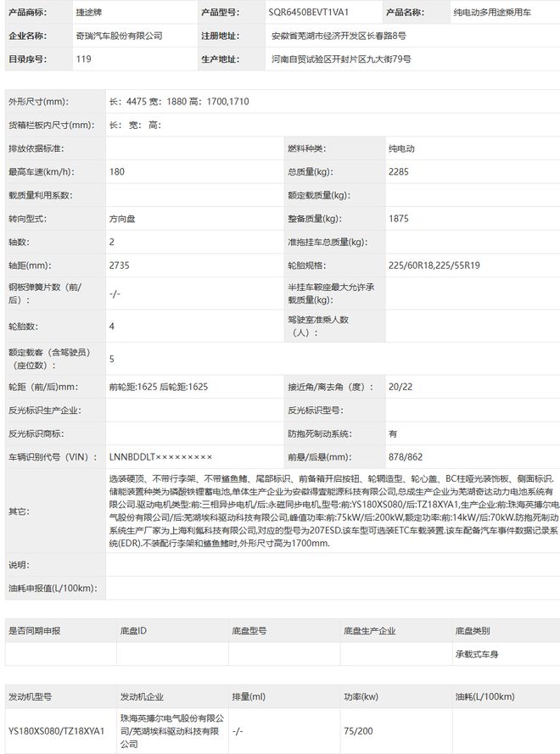
Task: Select production address 河南自贸试验区开封片区九大街79号
Action: [341, 59]
